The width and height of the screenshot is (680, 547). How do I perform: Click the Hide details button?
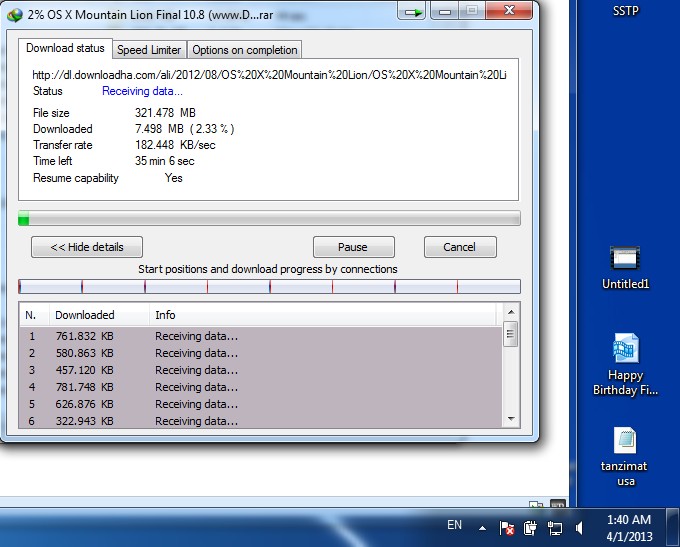[x=87, y=247]
